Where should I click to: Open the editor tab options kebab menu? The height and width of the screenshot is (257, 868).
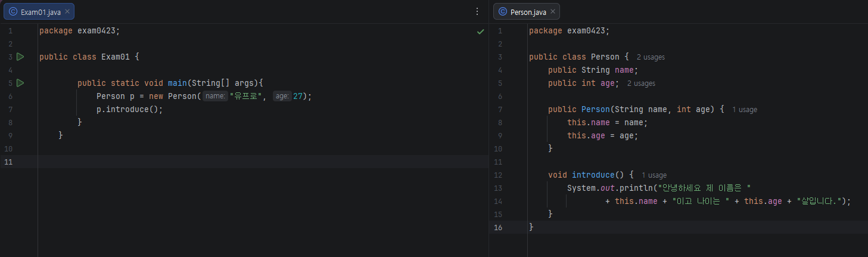pos(477,11)
